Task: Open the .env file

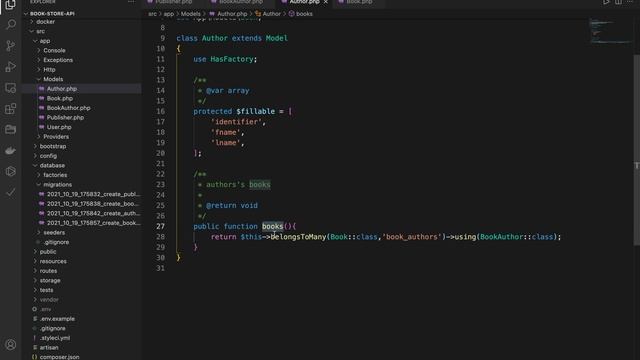Action: point(45,309)
